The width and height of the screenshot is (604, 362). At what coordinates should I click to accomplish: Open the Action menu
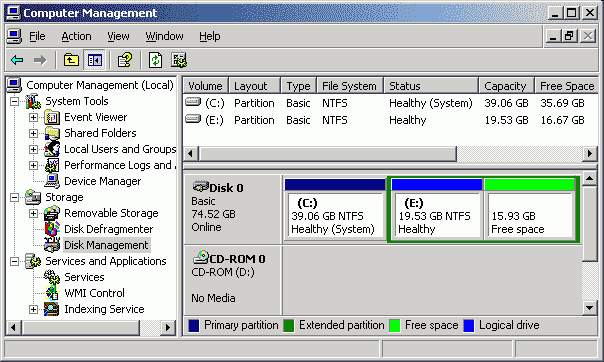click(76, 36)
